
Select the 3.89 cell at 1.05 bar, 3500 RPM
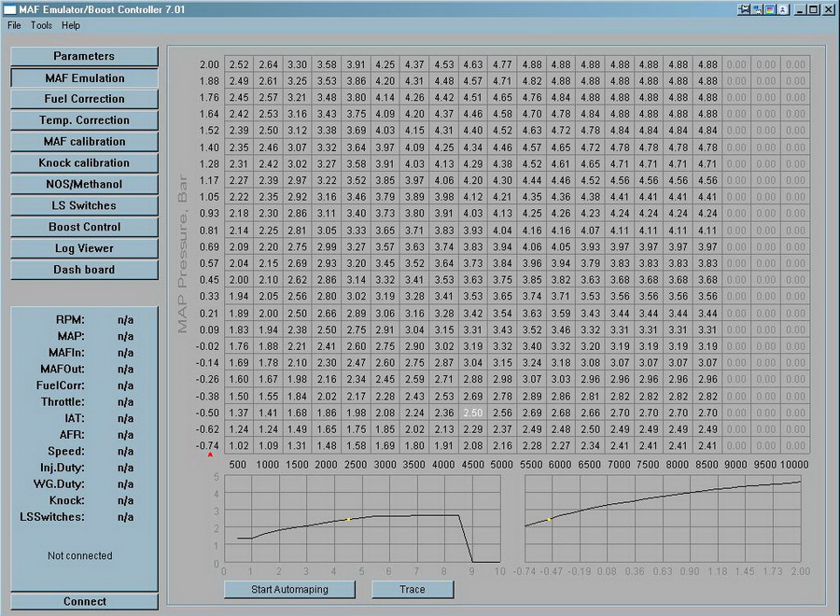pyautogui.click(x=414, y=197)
